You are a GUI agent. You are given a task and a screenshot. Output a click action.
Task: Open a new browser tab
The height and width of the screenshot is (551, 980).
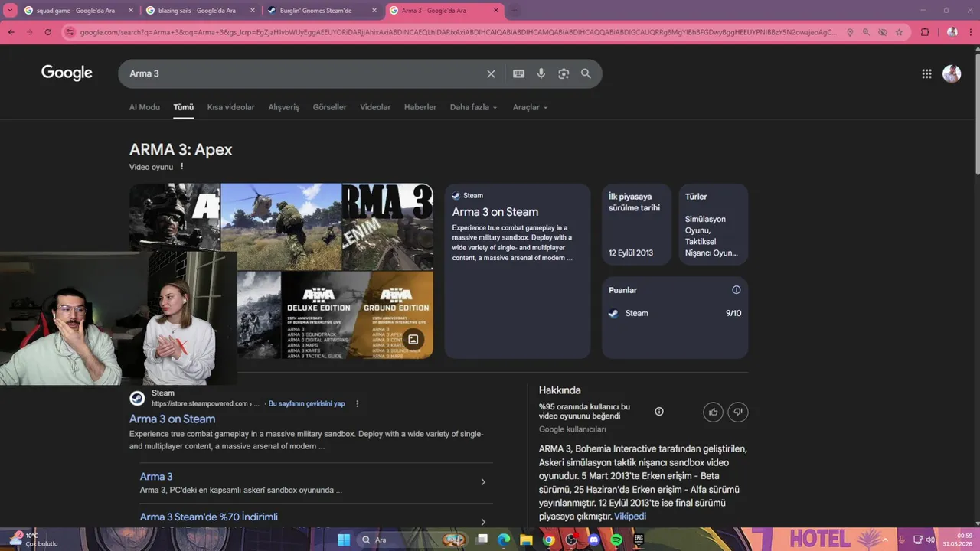coord(514,11)
